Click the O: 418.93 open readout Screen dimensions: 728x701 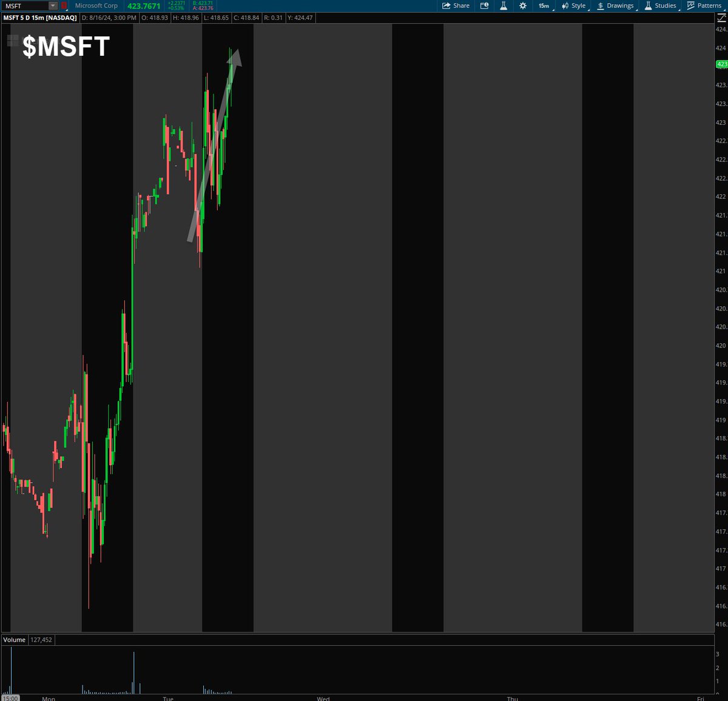click(155, 18)
